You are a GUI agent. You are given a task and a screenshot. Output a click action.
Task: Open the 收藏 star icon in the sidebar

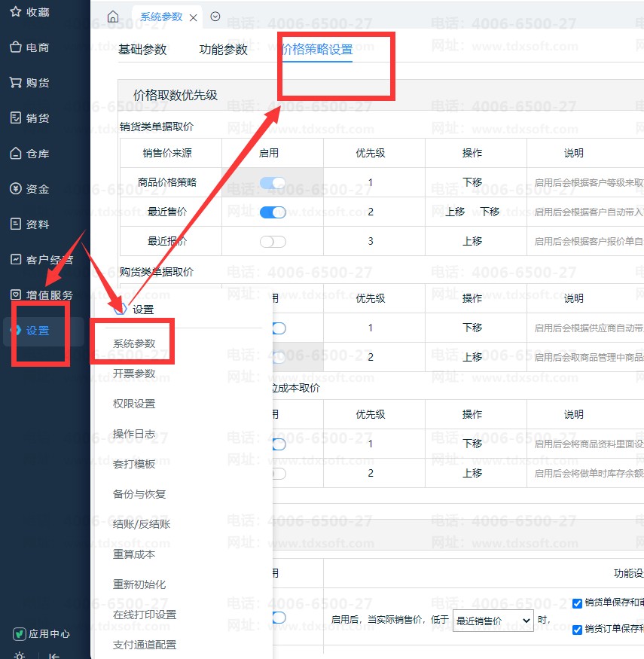coord(15,12)
